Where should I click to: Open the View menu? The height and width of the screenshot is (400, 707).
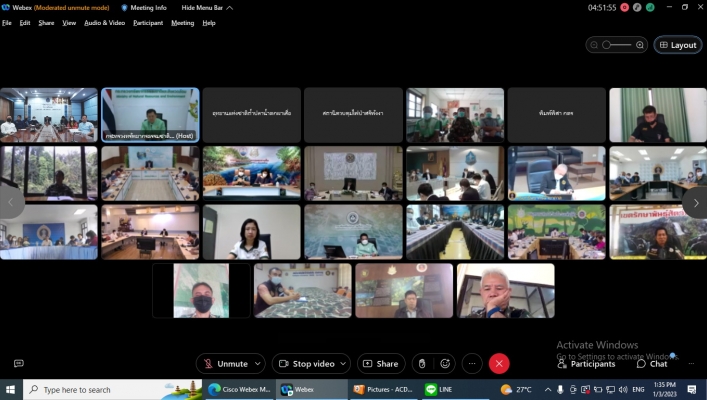click(69, 23)
